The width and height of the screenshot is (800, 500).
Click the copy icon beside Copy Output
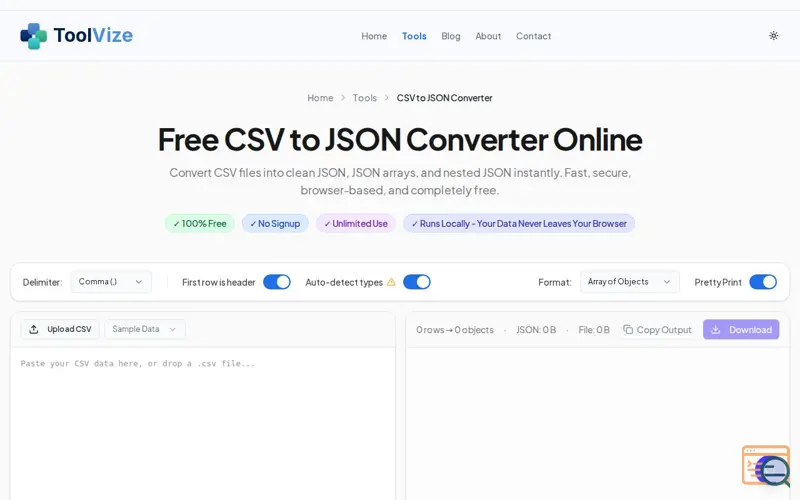[x=628, y=330]
